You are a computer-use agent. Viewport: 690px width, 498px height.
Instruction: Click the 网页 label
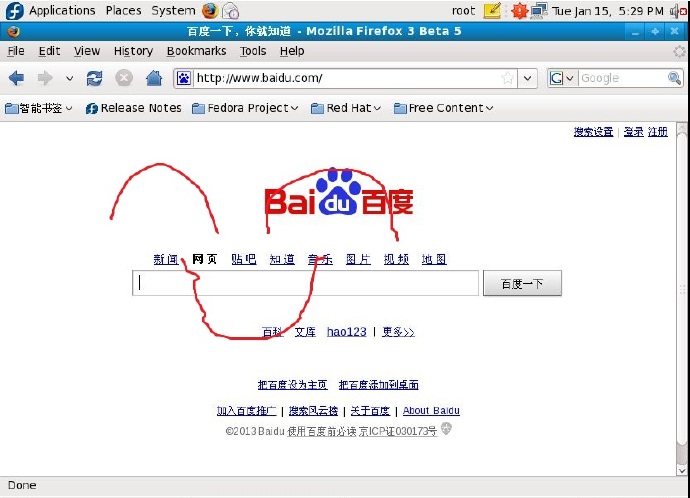pyautogui.click(x=205, y=259)
